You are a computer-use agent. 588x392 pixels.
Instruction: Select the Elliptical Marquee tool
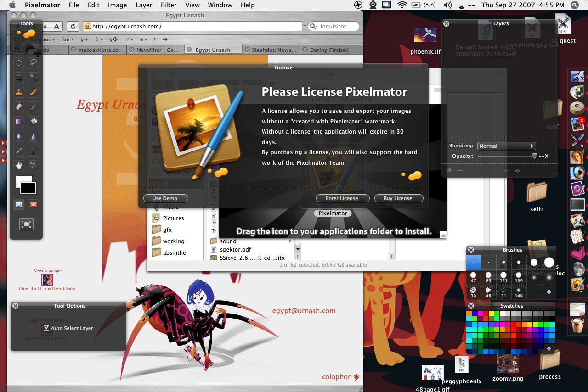pyautogui.click(x=19, y=62)
